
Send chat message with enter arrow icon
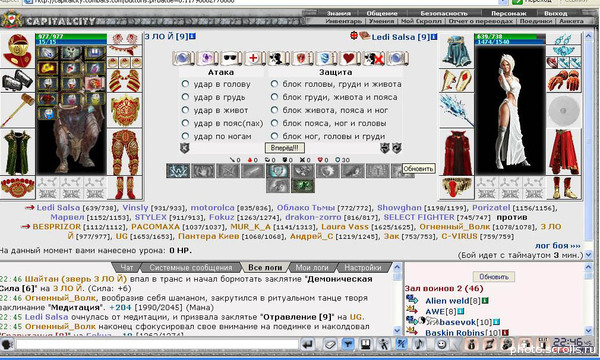tap(307, 344)
